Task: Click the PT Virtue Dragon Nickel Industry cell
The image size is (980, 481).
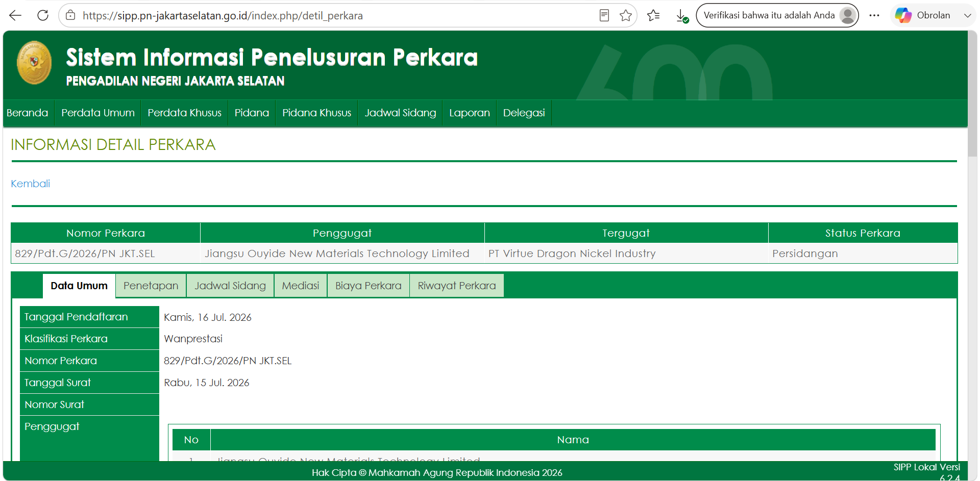Action: point(626,254)
